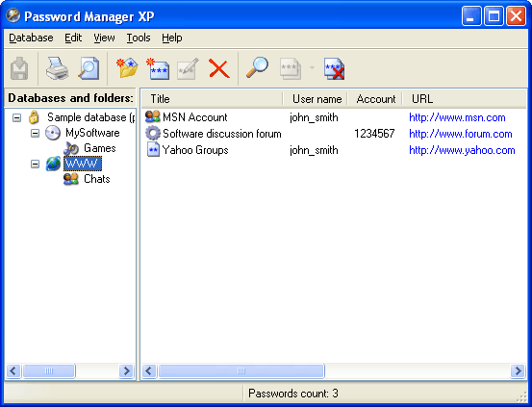
Task: Collapse the WWW folder node
Action: click(35, 164)
